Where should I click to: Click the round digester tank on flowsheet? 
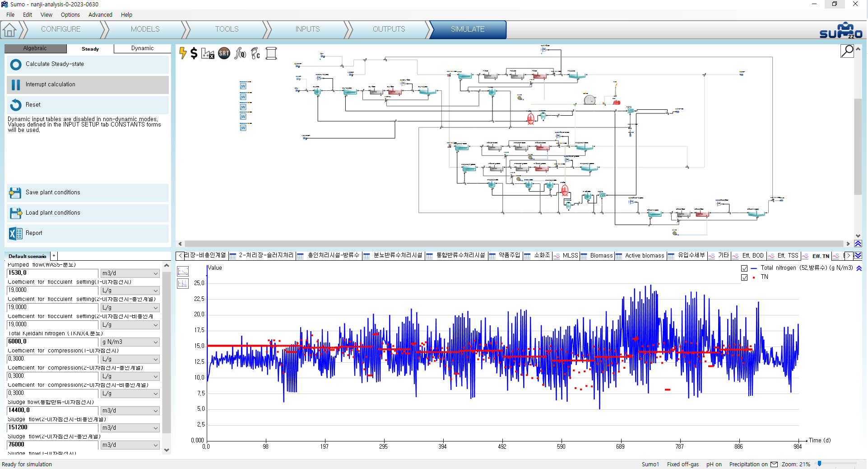(589, 100)
